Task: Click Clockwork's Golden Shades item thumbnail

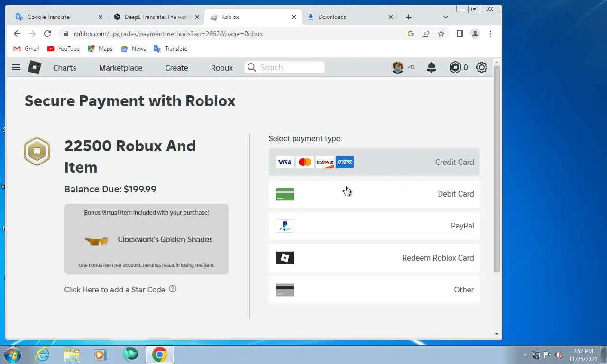Action: click(x=96, y=241)
